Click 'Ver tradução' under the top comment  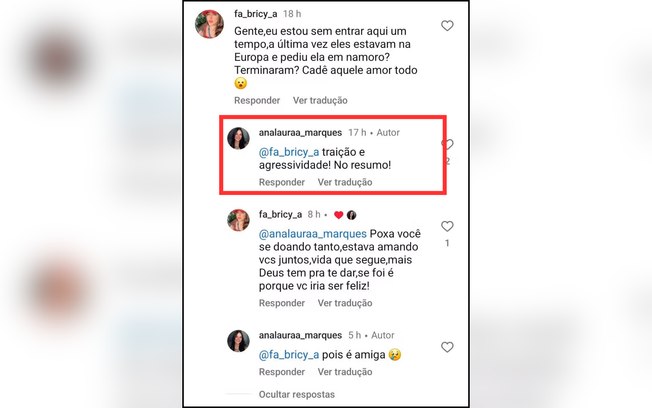pyautogui.click(x=320, y=100)
